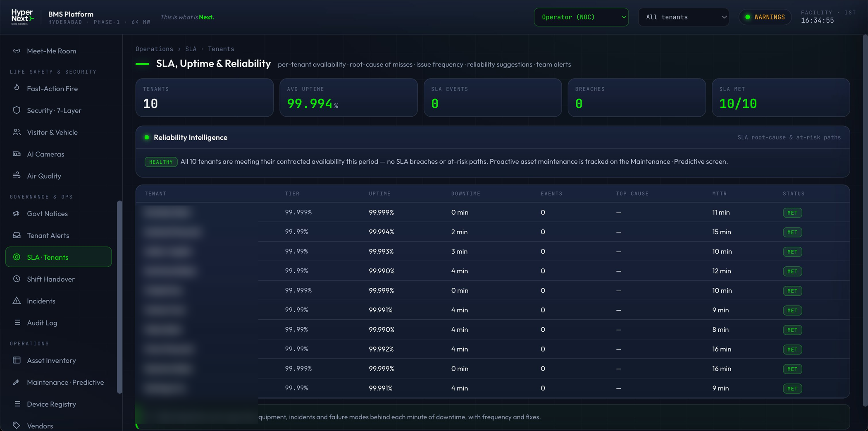Click the 99.992% uptime cell
This screenshot has width=868, height=431.
381,349
